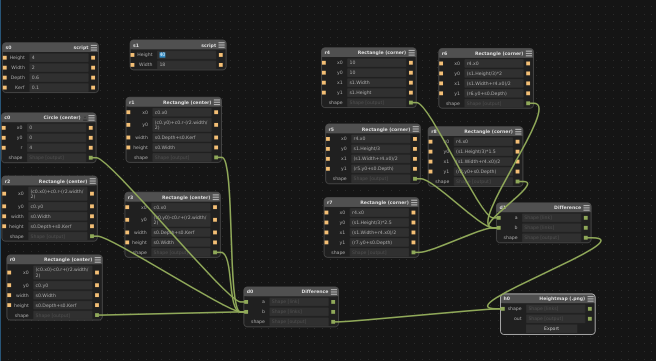Open the r5 Rectangle (corner) node menu icon
The width and height of the screenshot is (656, 361).
click(x=416, y=129)
